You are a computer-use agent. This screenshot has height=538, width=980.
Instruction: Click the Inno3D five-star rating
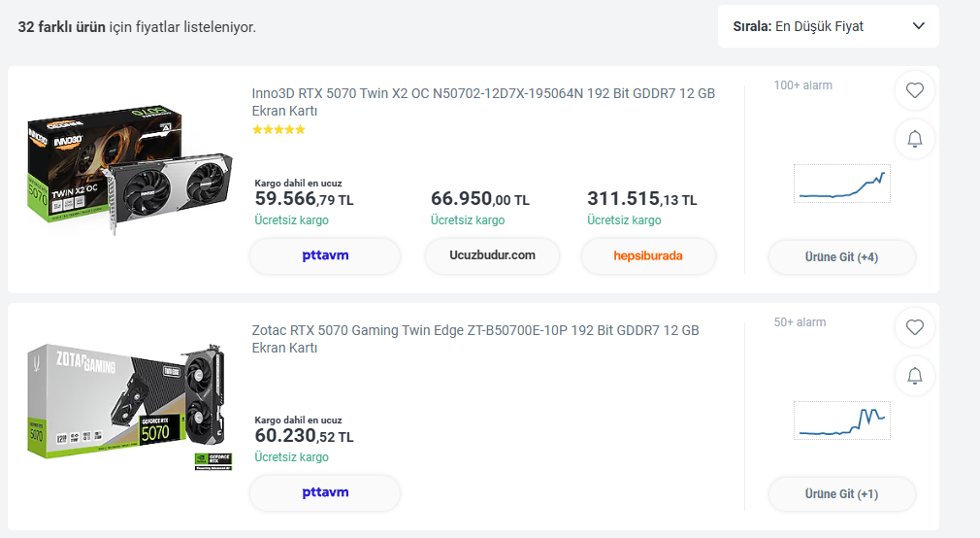pos(278,129)
